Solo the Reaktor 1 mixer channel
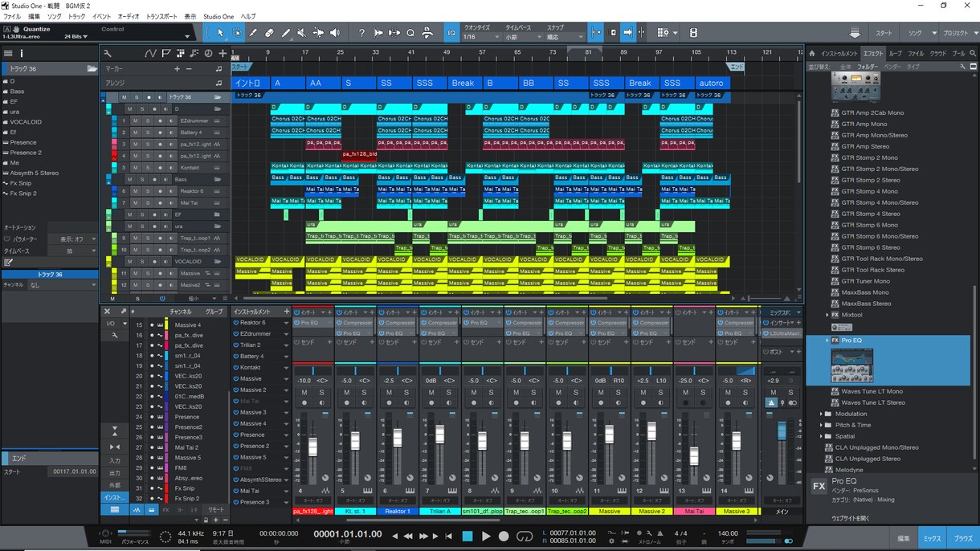 [406, 392]
